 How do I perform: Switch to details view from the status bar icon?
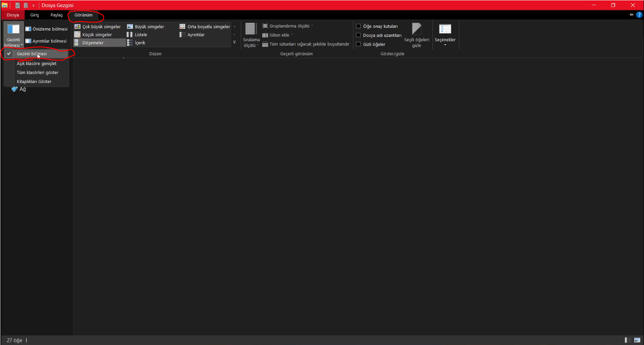(628, 340)
